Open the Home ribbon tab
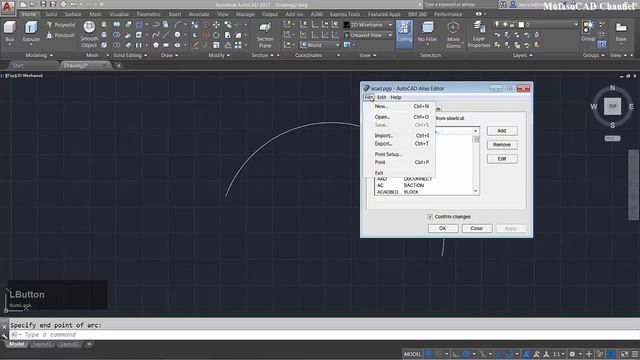Viewport: 640px width, 360px height. (29, 14)
